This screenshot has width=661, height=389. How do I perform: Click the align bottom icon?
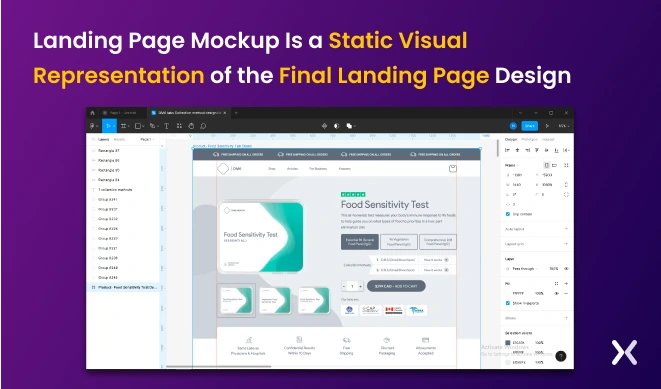(556, 150)
